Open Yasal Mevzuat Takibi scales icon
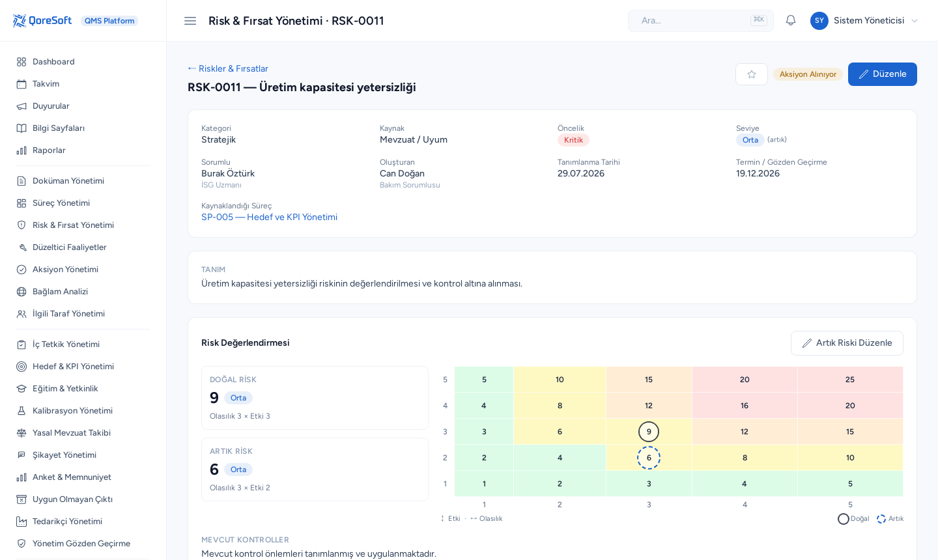The image size is (938, 560). tap(21, 433)
